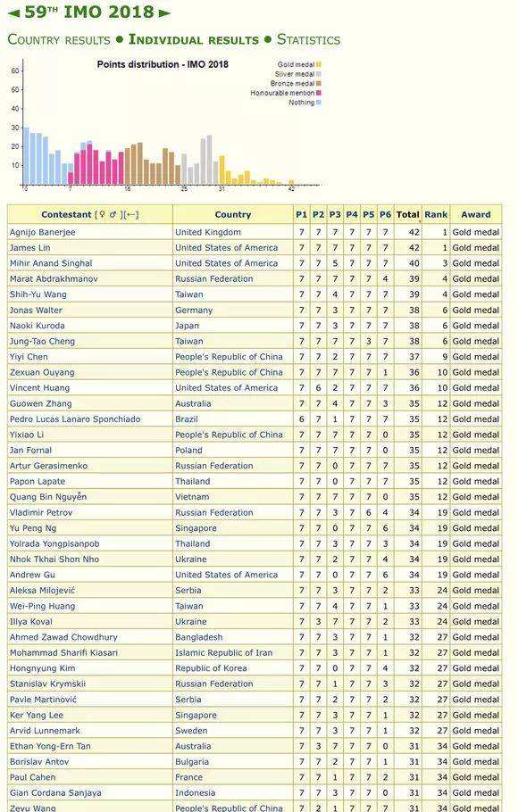Open James Lin contestant page
The width and height of the screenshot is (518, 812).
point(30,247)
